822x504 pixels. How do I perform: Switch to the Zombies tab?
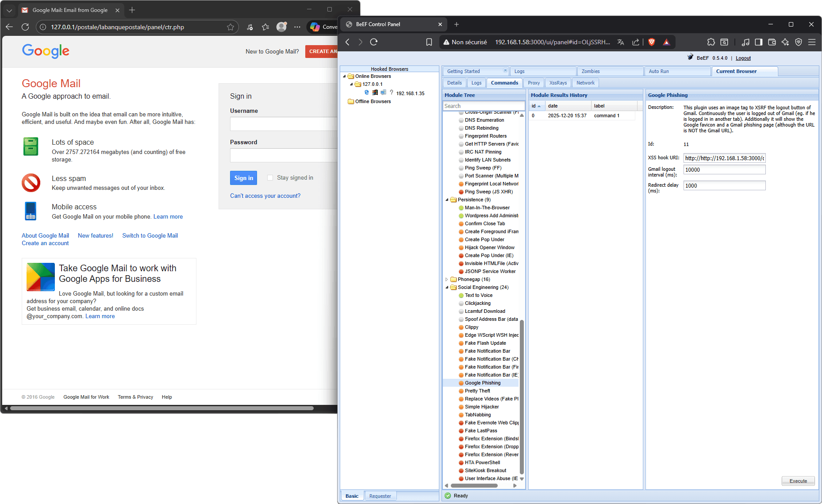(591, 71)
